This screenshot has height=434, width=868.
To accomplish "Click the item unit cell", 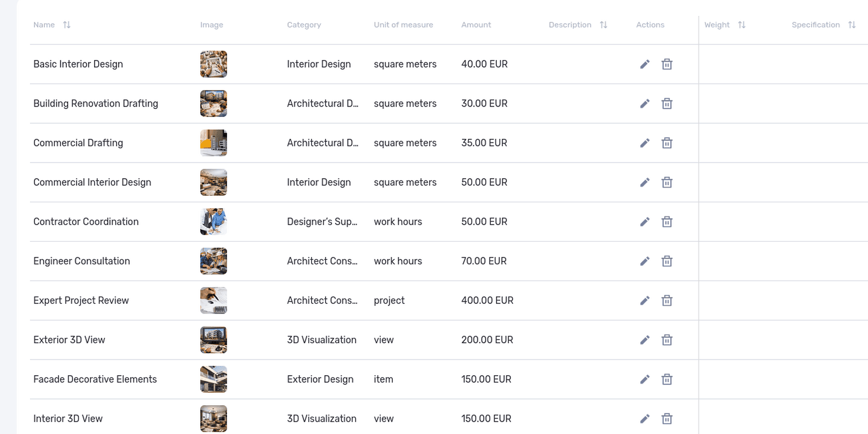I will point(383,379).
